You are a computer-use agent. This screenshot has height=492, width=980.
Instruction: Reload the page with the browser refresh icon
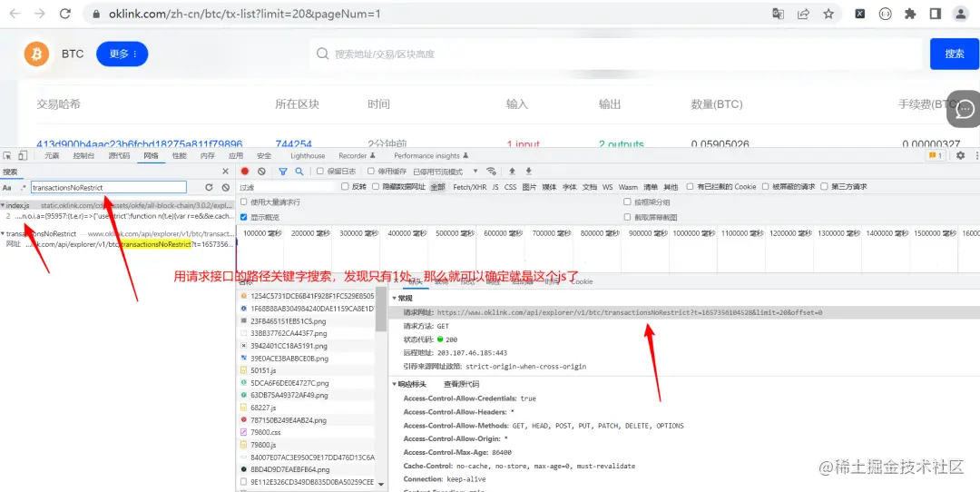[64, 14]
